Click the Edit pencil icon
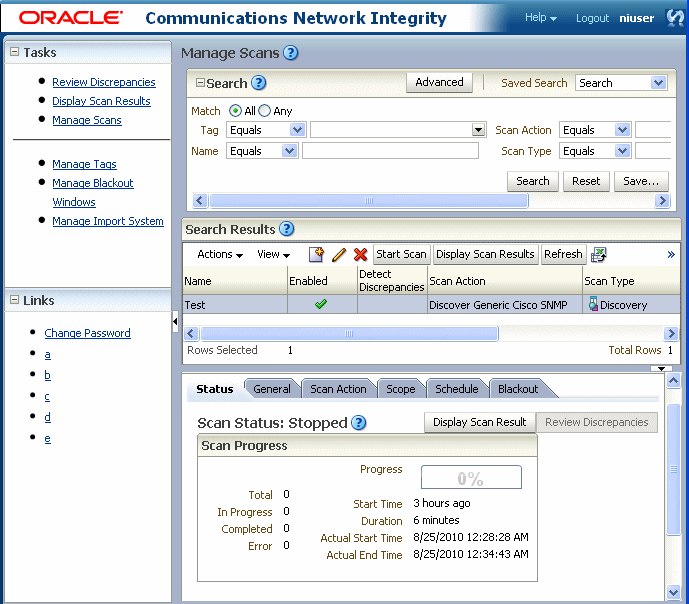This screenshot has height=604, width=689. pos(339,254)
